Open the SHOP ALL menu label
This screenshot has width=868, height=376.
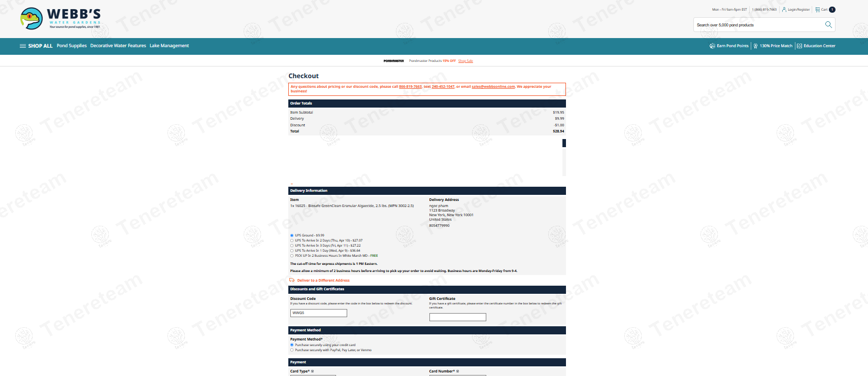coord(40,46)
